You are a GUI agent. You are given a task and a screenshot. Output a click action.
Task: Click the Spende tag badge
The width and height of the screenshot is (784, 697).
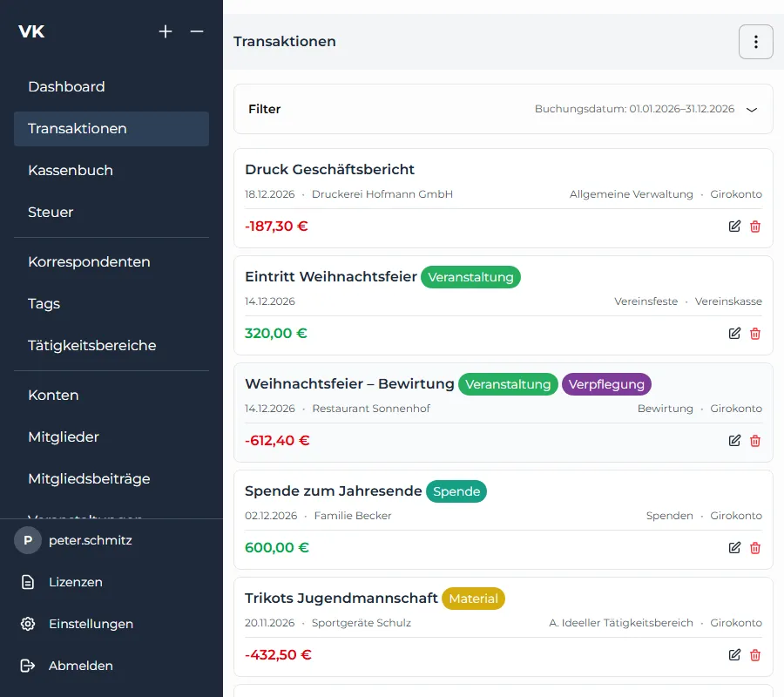pyautogui.click(x=456, y=491)
